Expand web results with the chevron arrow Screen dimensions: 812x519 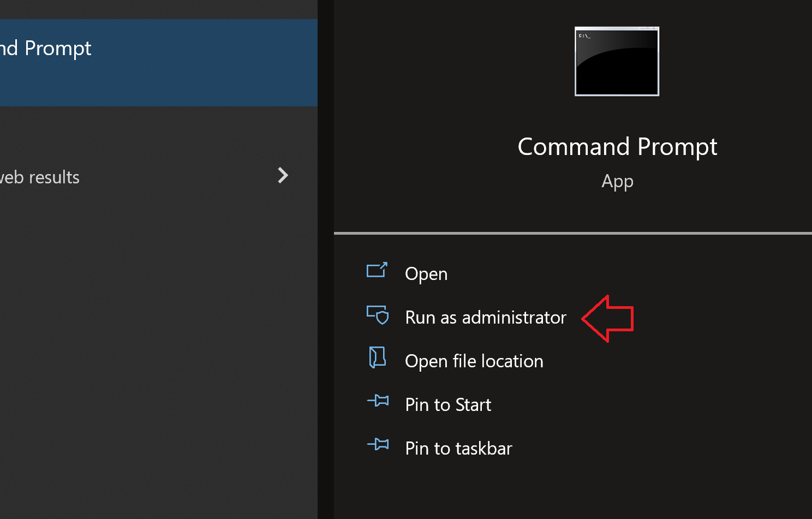tap(283, 175)
